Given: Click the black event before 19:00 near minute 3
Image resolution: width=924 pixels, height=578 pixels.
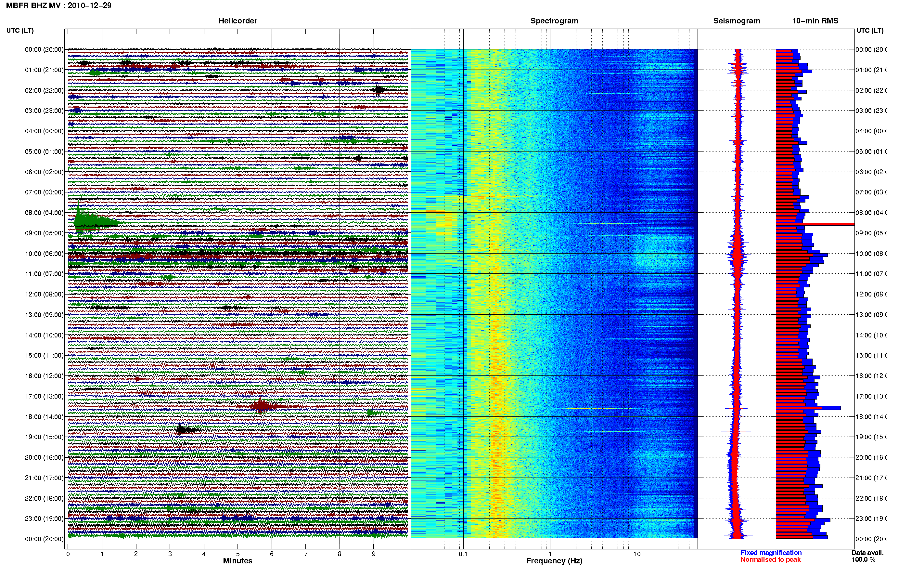Looking at the screenshot, I should click(185, 430).
